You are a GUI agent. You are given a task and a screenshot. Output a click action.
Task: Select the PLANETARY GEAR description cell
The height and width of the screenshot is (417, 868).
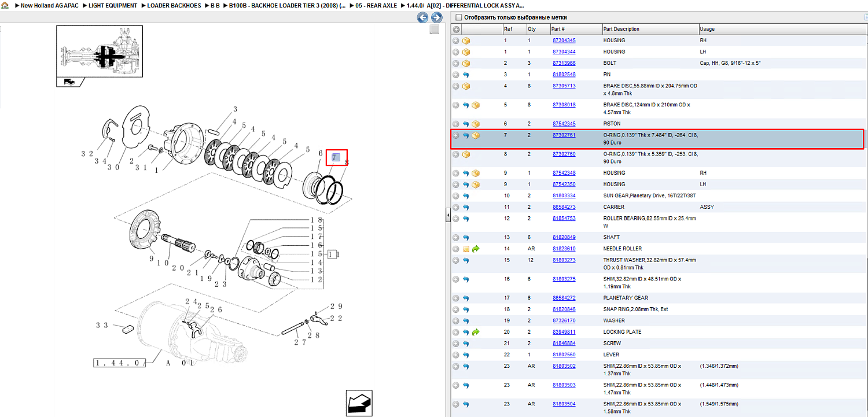coord(626,298)
